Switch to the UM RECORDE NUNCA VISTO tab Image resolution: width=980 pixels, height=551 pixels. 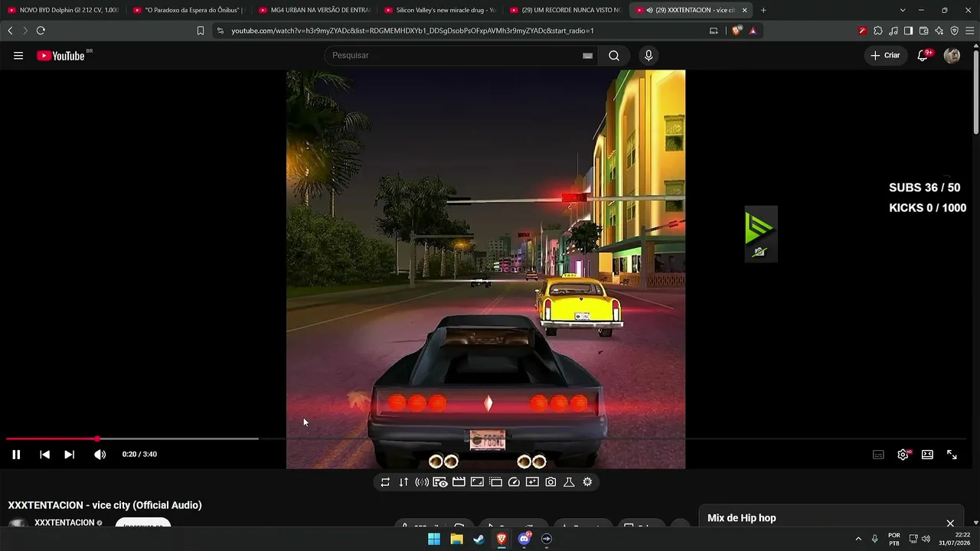(x=565, y=10)
